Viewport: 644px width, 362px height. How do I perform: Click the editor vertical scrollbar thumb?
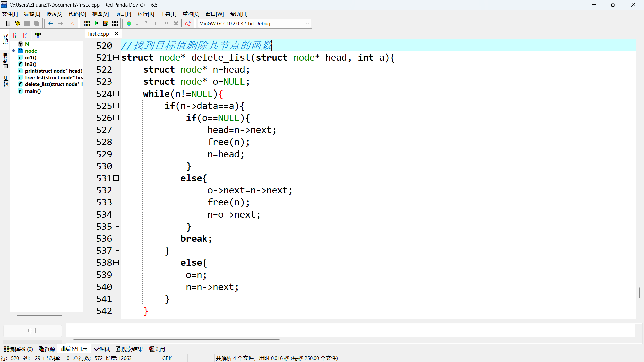coord(639,292)
